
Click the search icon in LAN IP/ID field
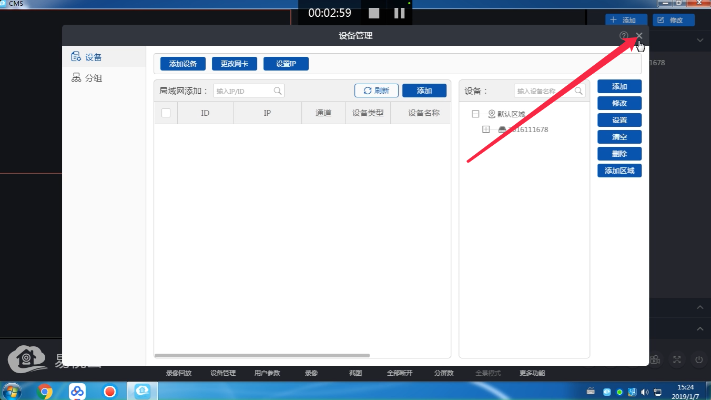tap(278, 90)
